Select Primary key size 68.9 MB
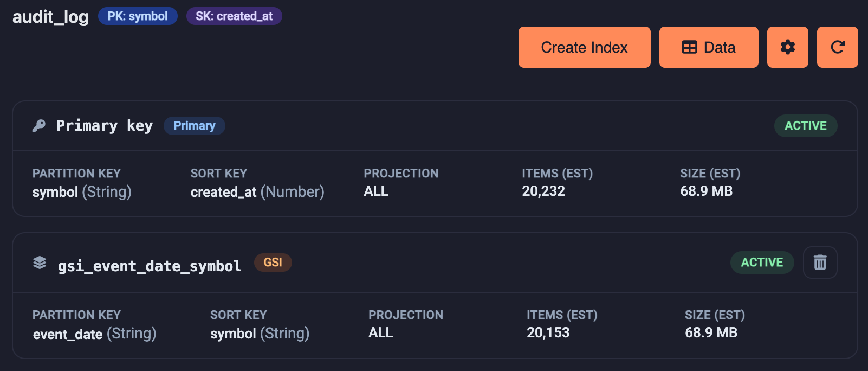The height and width of the screenshot is (371, 868). tap(707, 191)
